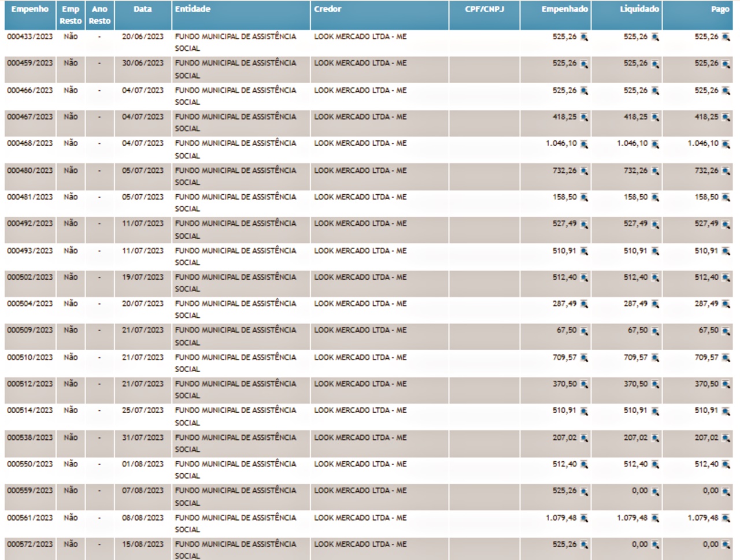Click the Emp Resto column header
The image size is (740, 560).
click(71, 15)
